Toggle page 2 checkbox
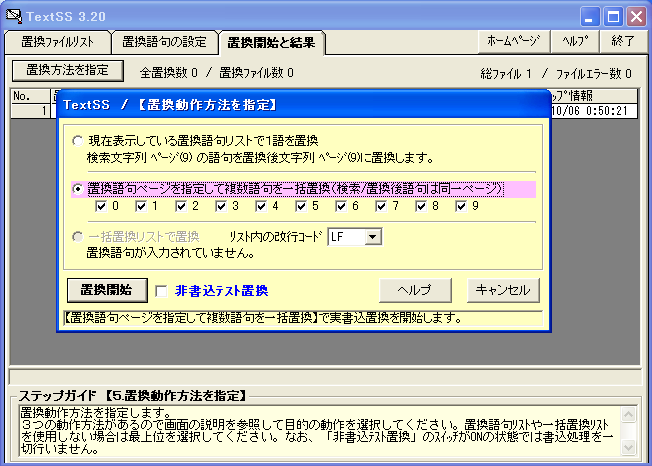The height and width of the screenshot is (466, 652). coord(181,206)
